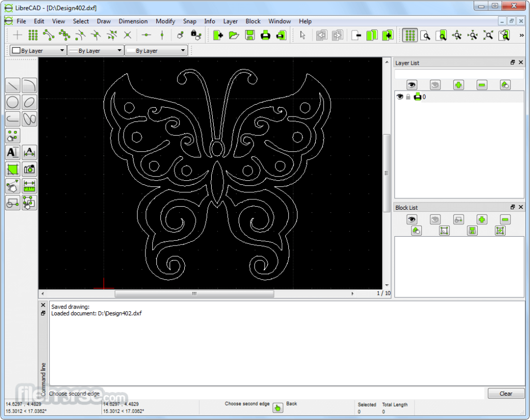This screenshot has width=530, height=420.
Task: Open the Snap menu
Action: (189, 21)
